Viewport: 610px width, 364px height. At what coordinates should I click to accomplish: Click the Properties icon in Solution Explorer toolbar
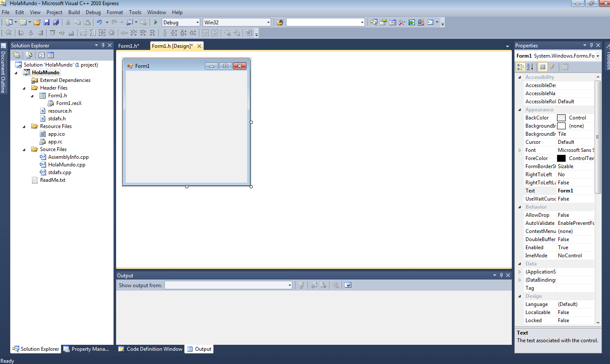[x=17, y=55]
